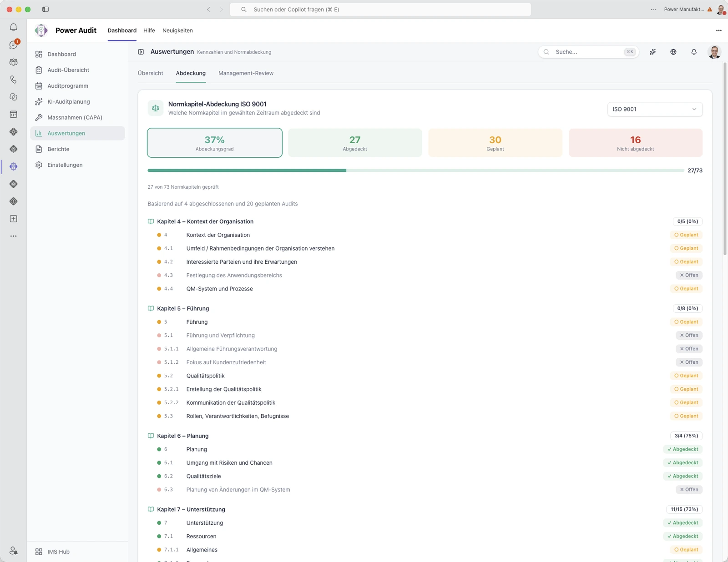Click the 11/15 (73%) badge

coord(684,509)
